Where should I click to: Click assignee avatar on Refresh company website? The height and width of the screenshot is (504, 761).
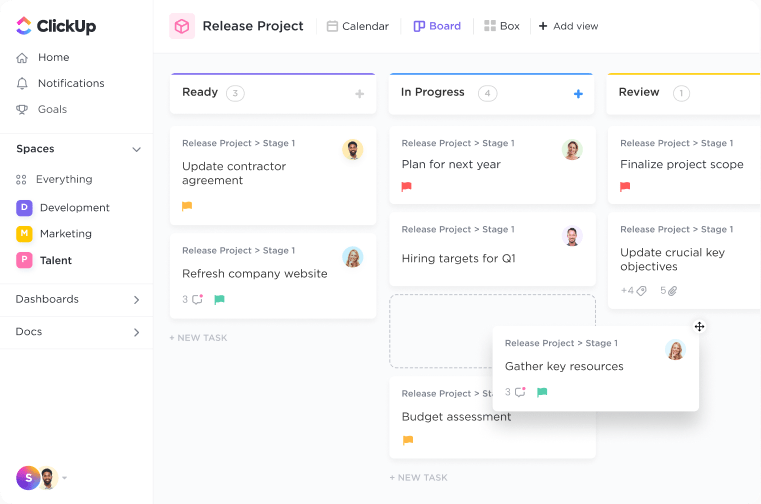[x=353, y=257]
